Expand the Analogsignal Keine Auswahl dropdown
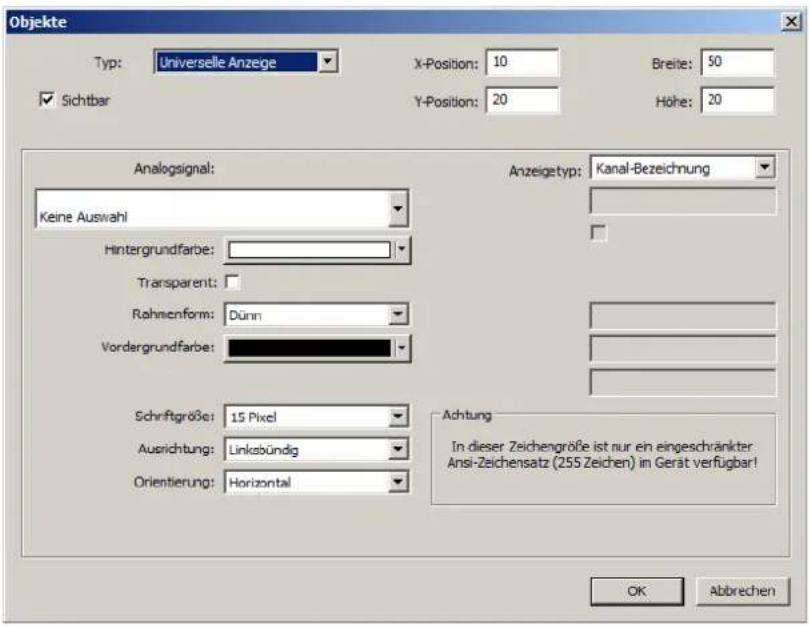 click(x=398, y=208)
